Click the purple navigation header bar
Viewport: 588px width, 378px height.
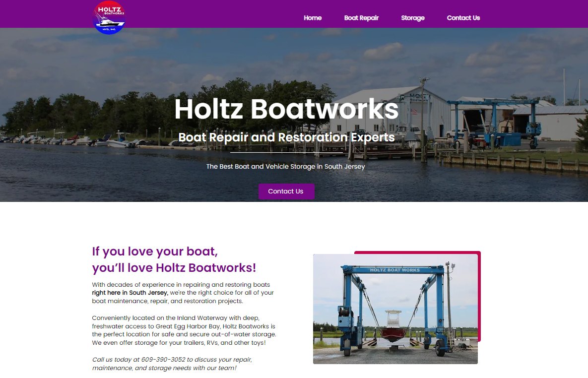223,14
